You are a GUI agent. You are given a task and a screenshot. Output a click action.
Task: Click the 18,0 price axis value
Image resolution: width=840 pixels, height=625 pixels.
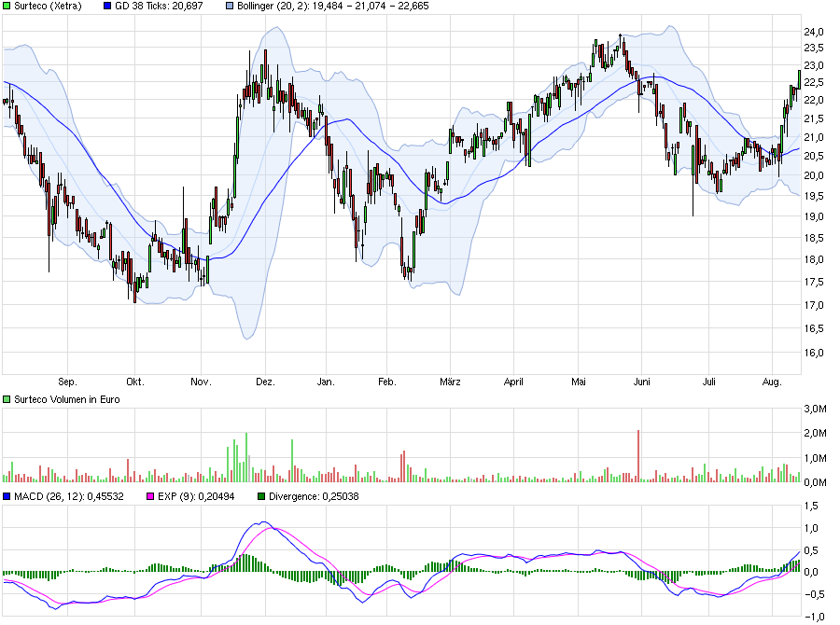click(814, 259)
